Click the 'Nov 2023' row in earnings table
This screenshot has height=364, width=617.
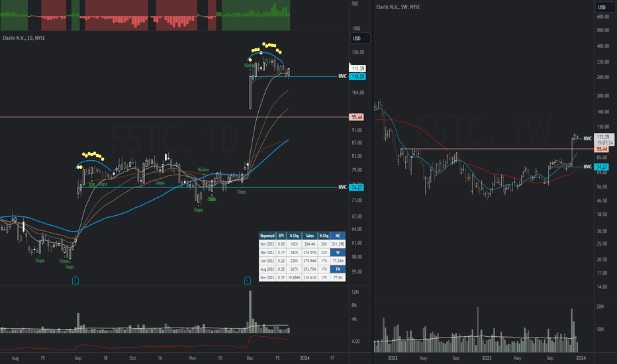coord(302,277)
